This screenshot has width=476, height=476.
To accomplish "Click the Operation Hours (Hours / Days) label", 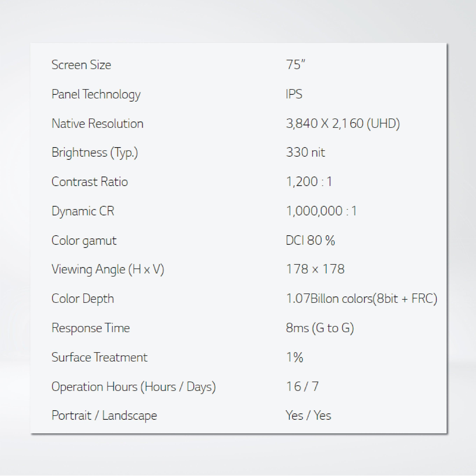I will click(x=134, y=386).
